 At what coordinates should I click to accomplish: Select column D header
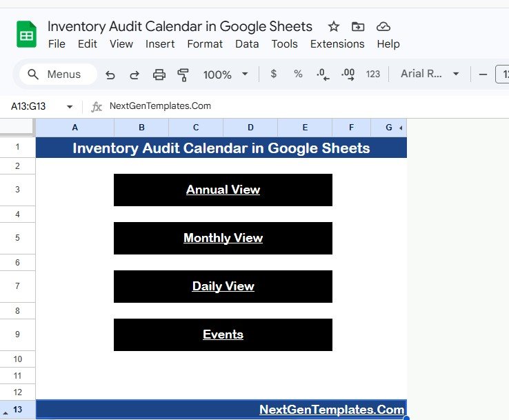250,128
